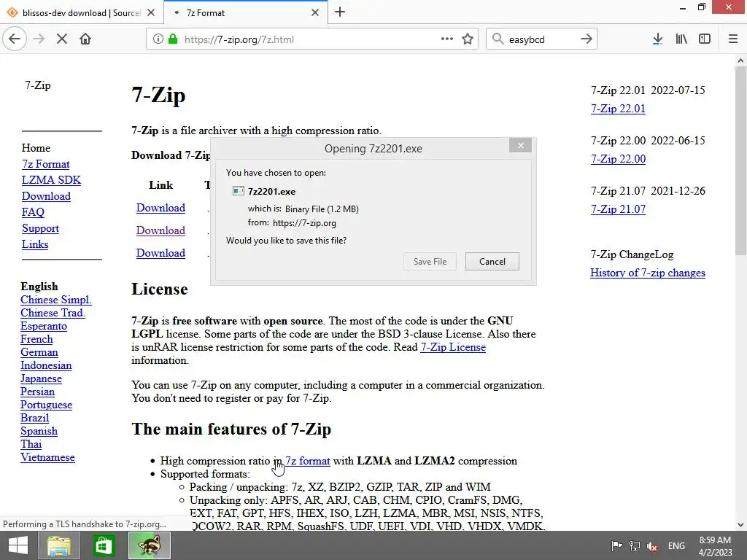747x560 pixels.
Task: Open History of 7-zip changes link
Action: pos(648,273)
